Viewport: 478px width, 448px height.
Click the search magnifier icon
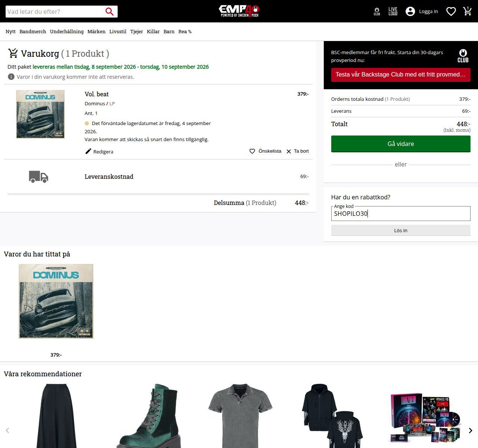pos(109,12)
